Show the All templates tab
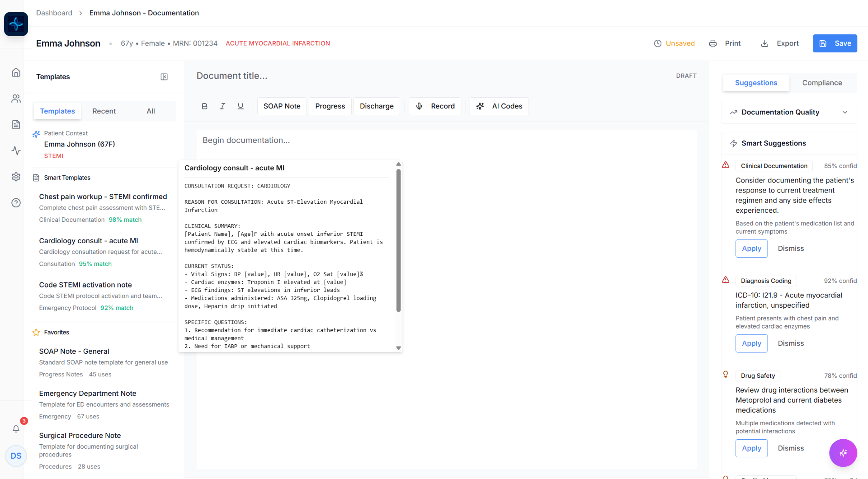Image resolution: width=868 pixels, height=479 pixels. point(151,111)
